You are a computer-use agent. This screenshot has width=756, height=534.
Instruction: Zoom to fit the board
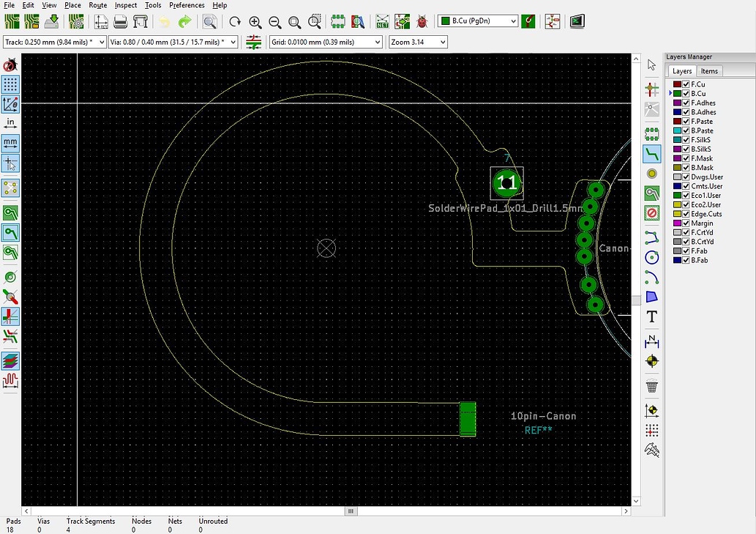pos(293,21)
